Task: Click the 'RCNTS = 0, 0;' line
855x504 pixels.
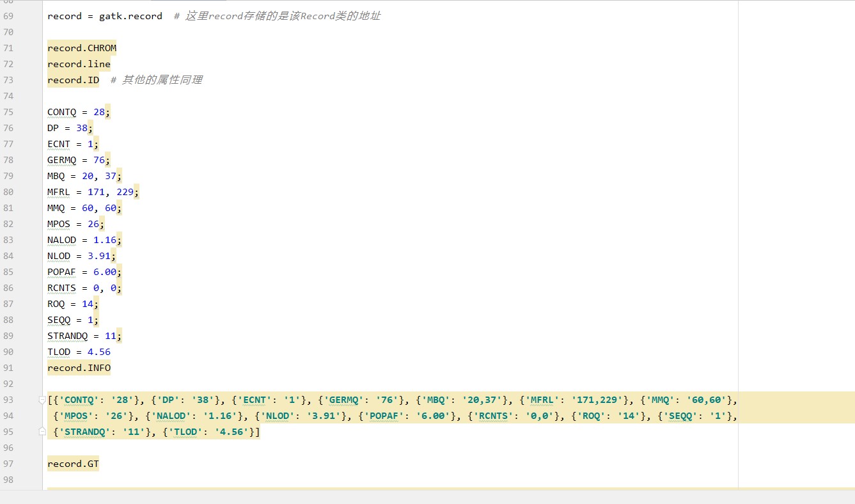Action: click(x=84, y=288)
